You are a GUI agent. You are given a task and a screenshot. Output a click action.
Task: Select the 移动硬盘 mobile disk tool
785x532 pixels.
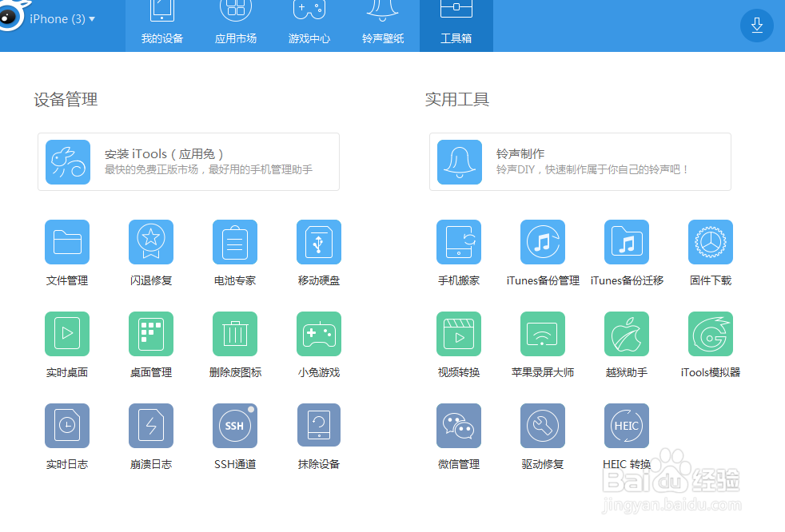(x=319, y=242)
